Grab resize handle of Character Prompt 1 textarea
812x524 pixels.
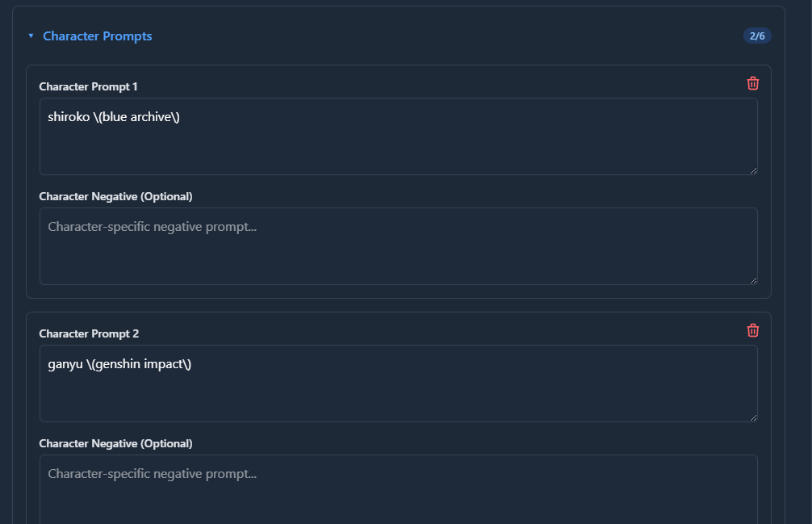coord(754,171)
